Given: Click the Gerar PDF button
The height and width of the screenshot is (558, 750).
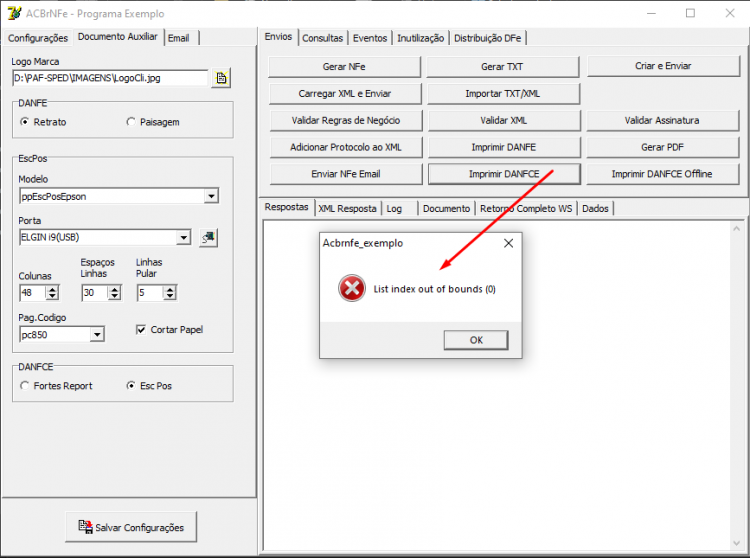Looking at the screenshot, I should [x=662, y=147].
